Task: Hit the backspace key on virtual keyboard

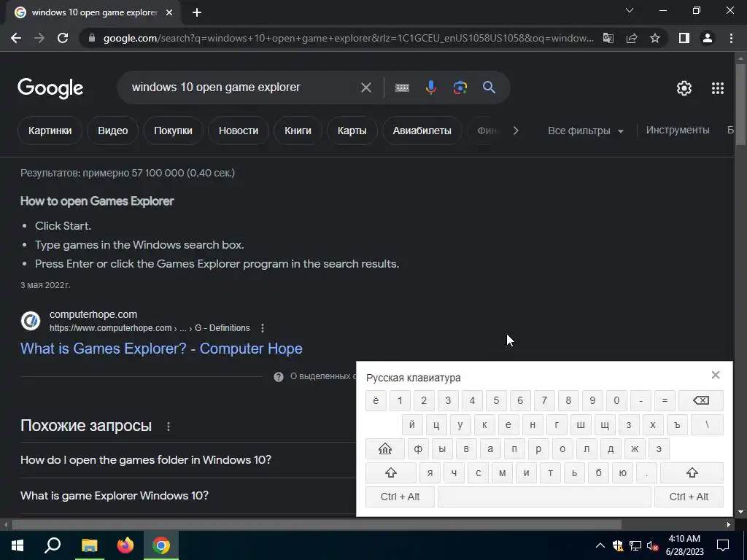Action: click(701, 400)
